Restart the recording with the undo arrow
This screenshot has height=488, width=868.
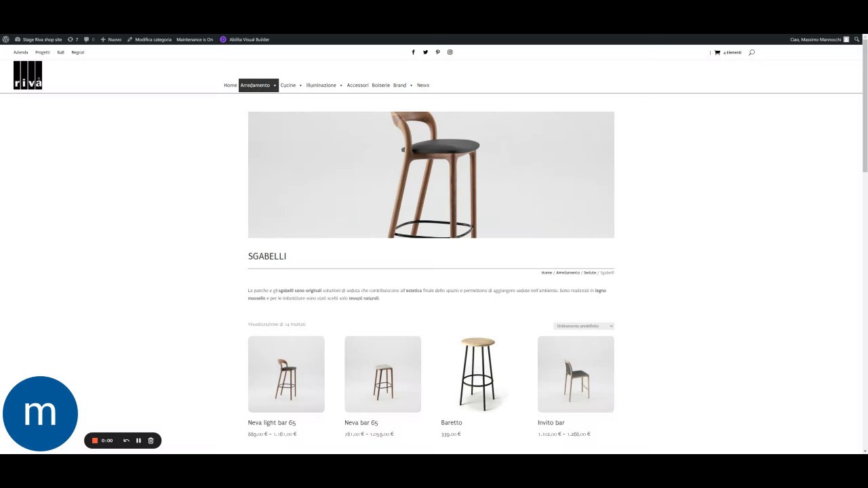(x=126, y=441)
